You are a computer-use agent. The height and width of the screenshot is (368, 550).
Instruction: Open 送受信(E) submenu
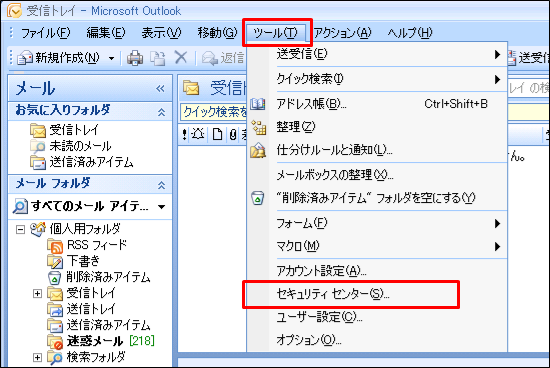[x=377, y=54]
